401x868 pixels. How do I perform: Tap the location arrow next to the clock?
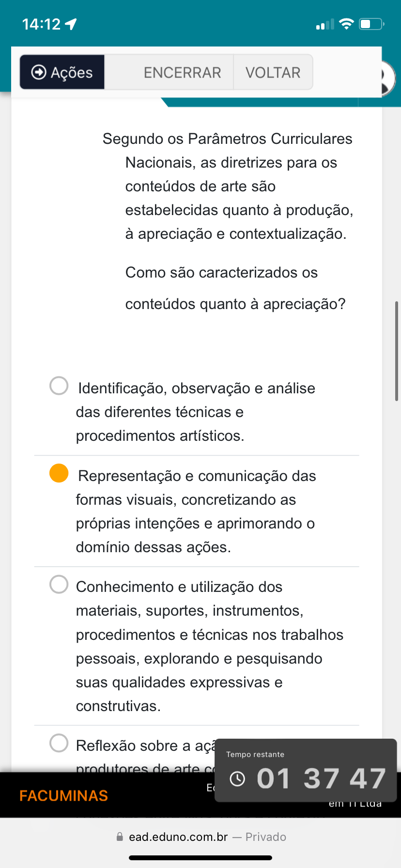71,24
